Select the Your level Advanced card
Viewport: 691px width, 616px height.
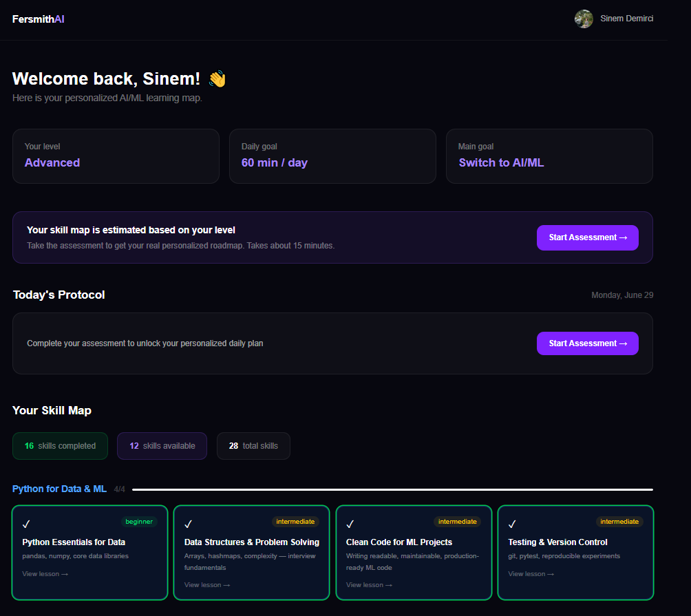pyautogui.click(x=116, y=156)
